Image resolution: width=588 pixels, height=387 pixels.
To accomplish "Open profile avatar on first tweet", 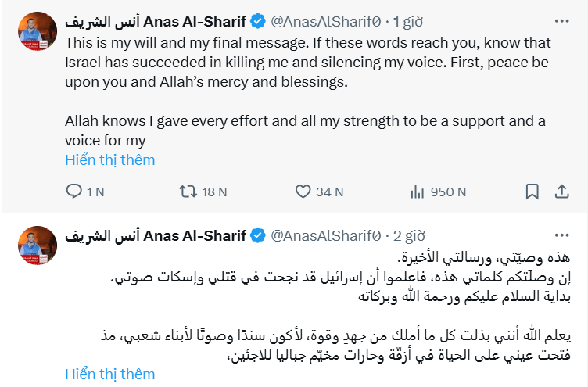I will pos(34,33).
